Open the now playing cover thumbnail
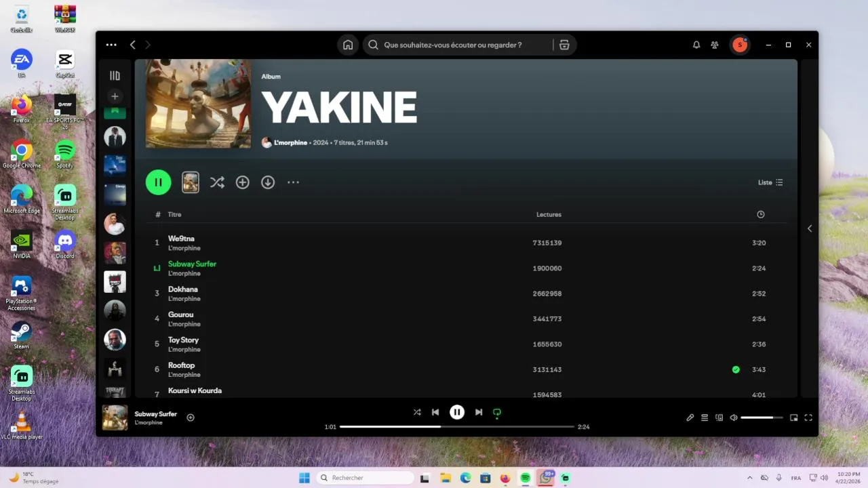Image resolution: width=868 pixels, height=488 pixels. point(115,418)
